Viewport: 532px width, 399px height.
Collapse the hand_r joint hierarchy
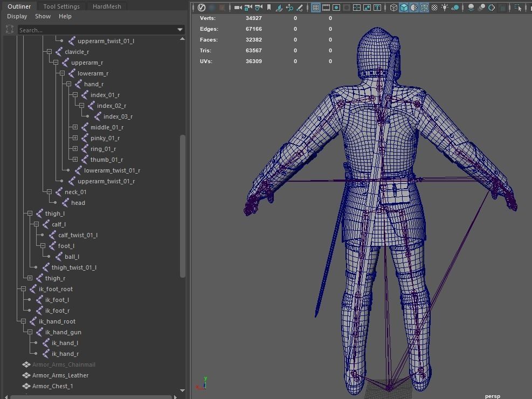pyautogui.click(x=68, y=84)
